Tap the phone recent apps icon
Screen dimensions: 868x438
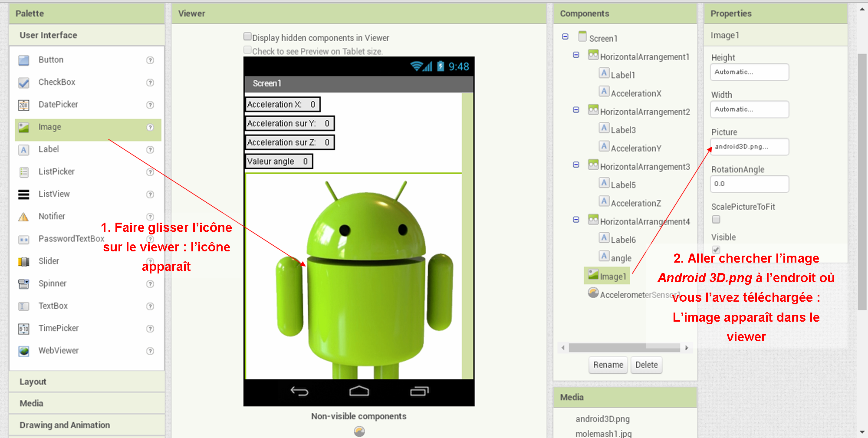[x=419, y=391]
